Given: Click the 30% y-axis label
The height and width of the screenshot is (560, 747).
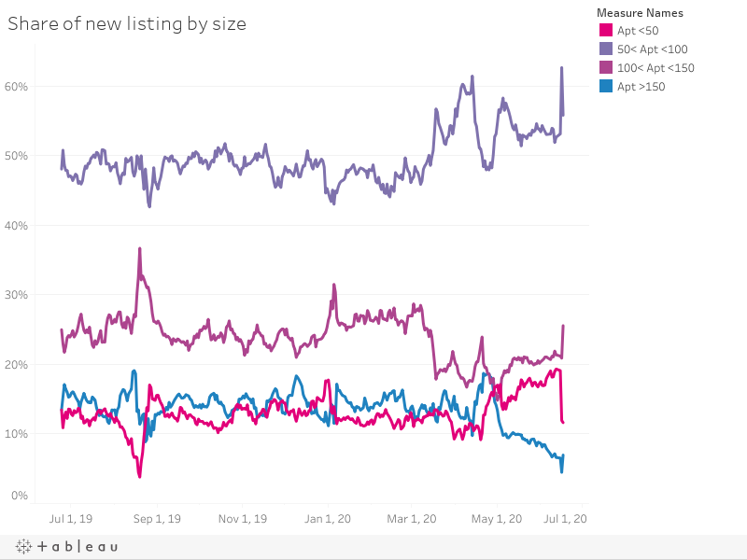Looking at the screenshot, I should point(16,294).
